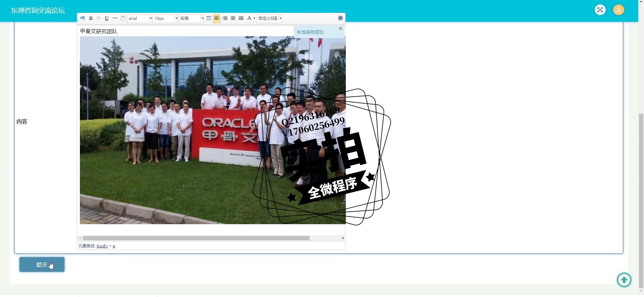Click the undo arrow in editor toolbar
The width and height of the screenshot is (644, 297).
point(83,18)
